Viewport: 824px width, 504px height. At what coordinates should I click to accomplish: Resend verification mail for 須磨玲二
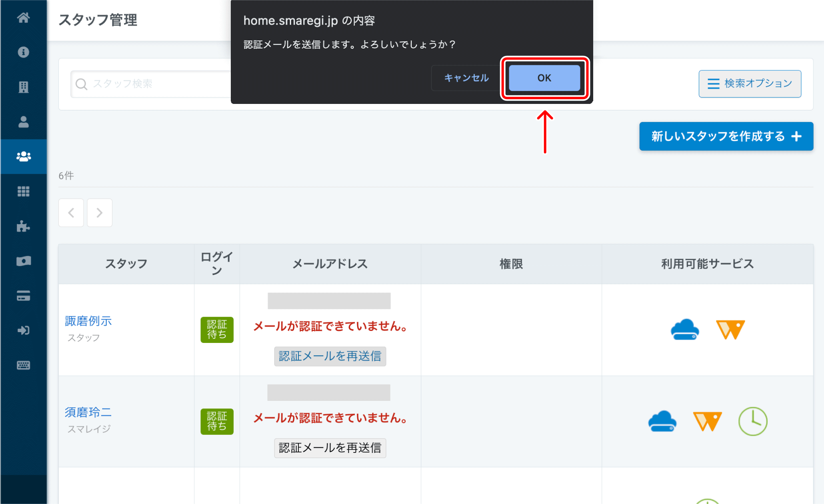coord(330,448)
